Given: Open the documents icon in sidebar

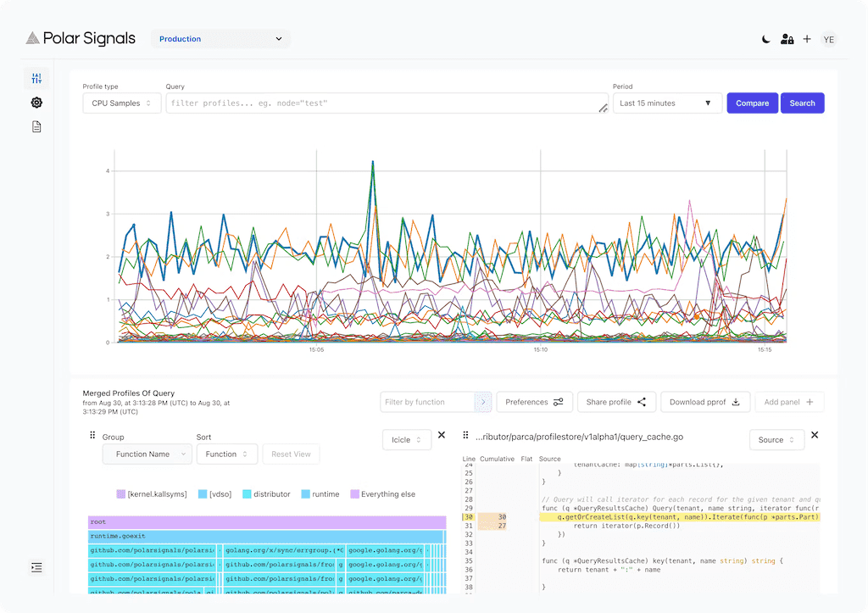Looking at the screenshot, I should [x=36, y=126].
